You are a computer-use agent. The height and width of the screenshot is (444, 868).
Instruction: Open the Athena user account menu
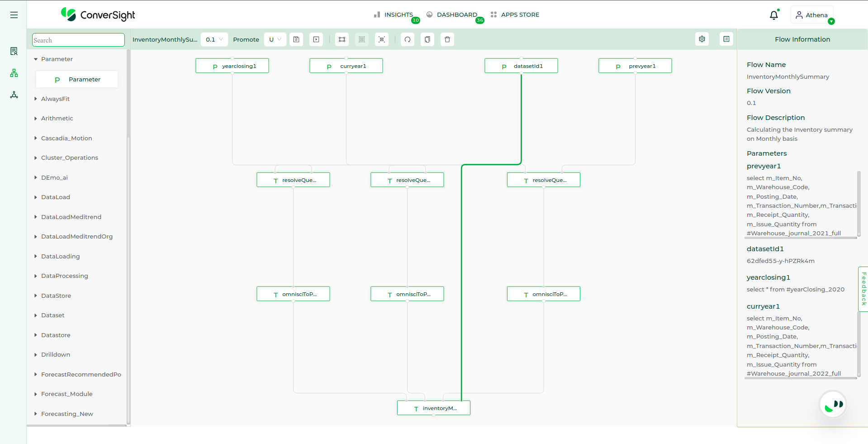click(812, 15)
